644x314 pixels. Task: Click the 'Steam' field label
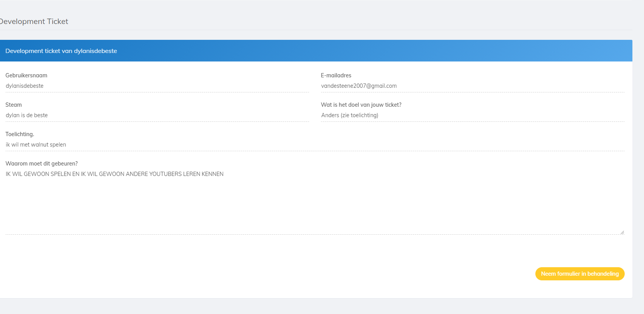point(14,105)
